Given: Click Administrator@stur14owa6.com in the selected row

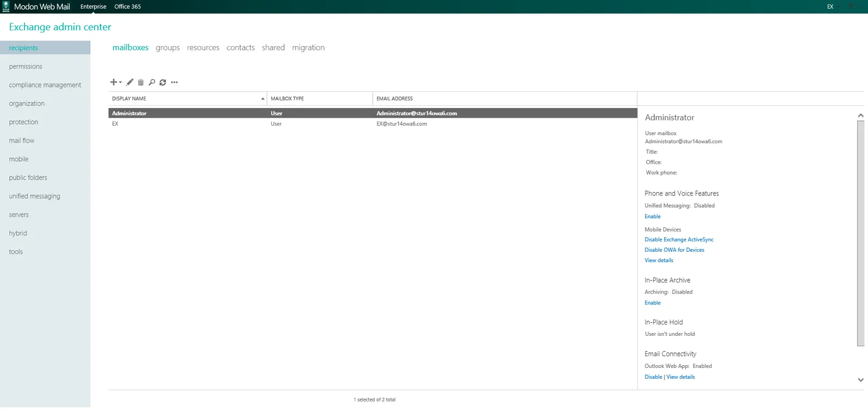Looking at the screenshot, I should pyautogui.click(x=417, y=113).
